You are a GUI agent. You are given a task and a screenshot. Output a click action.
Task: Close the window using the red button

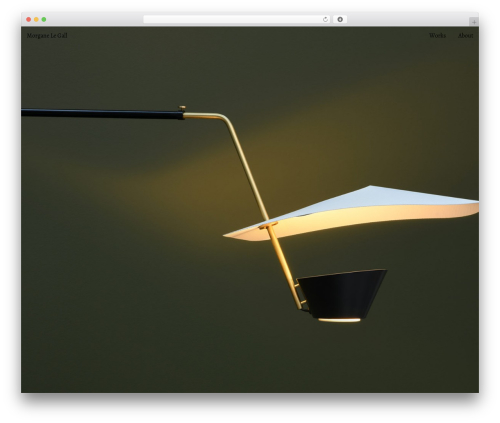[x=29, y=20]
